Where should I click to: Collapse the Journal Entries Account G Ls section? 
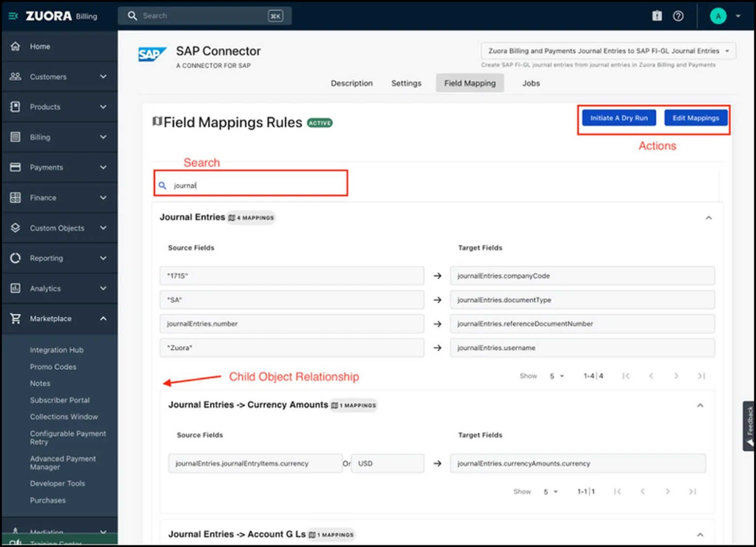700,534
